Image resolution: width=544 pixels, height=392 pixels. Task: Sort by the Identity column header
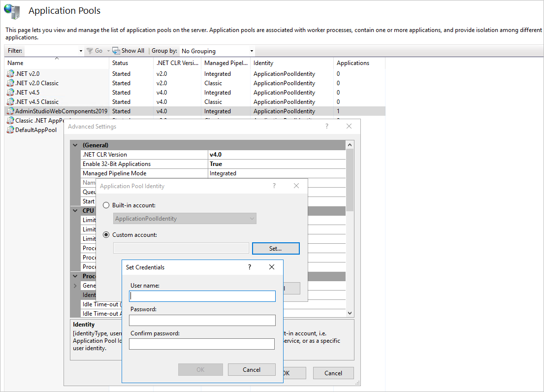[263, 63]
